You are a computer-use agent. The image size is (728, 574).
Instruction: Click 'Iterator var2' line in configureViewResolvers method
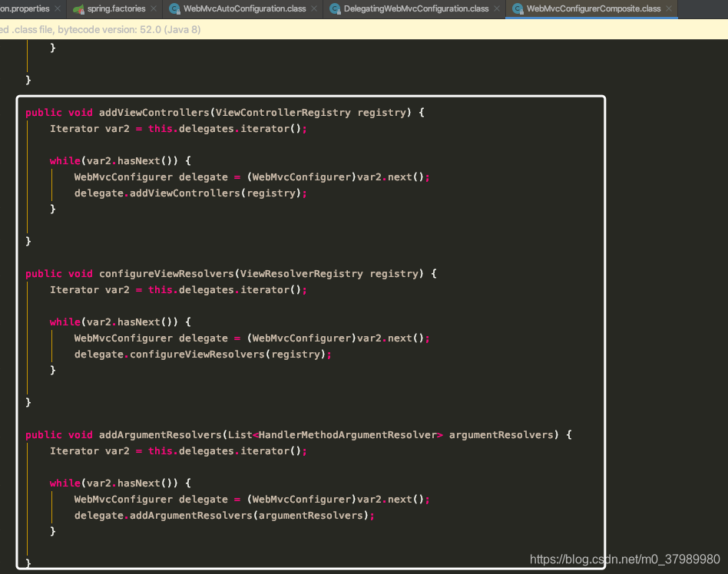click(178, 290)
